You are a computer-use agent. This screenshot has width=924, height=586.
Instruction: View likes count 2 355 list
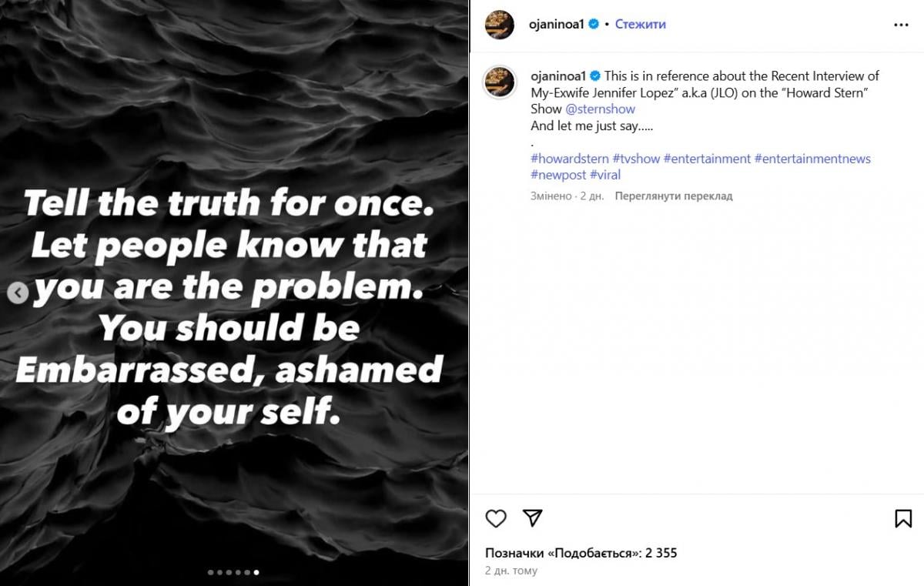pyautogui.click(x=581, y=553)
